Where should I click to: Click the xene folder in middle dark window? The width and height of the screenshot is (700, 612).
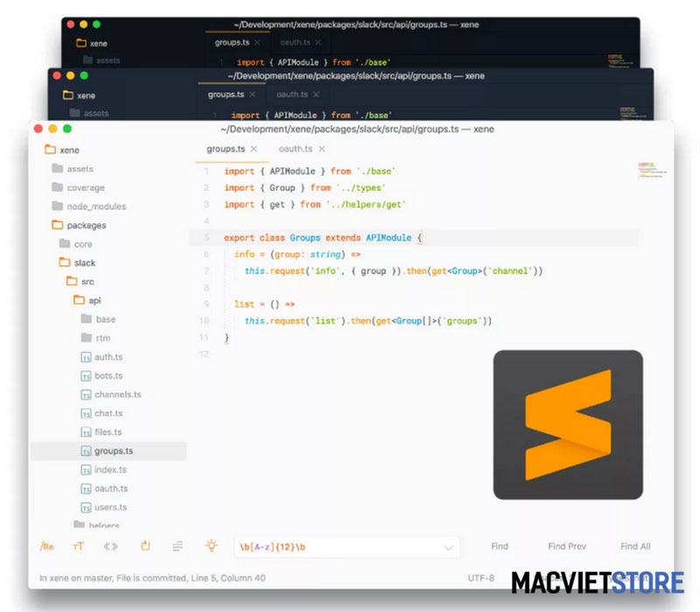tap(79, 95)
